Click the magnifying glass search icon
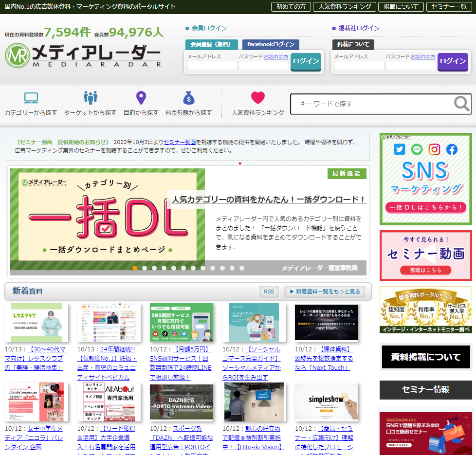 [x=461, y=104]
